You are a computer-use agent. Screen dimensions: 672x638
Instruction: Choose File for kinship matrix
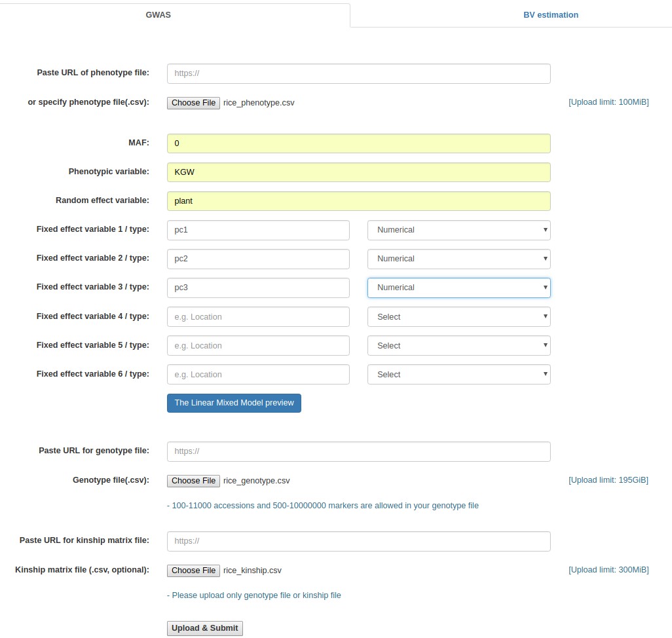[193, 571]
